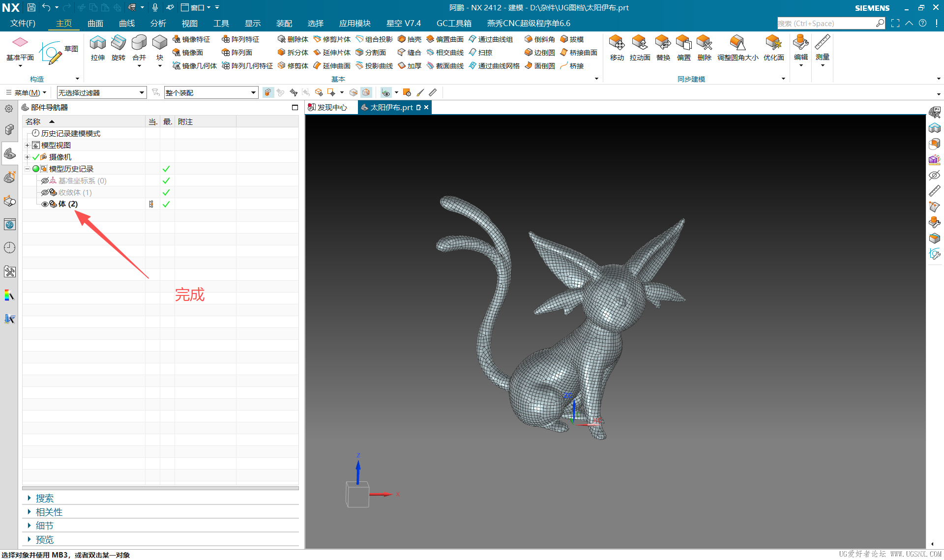Open the GC工具箱 ribbon tab

[x=454, y=23]
